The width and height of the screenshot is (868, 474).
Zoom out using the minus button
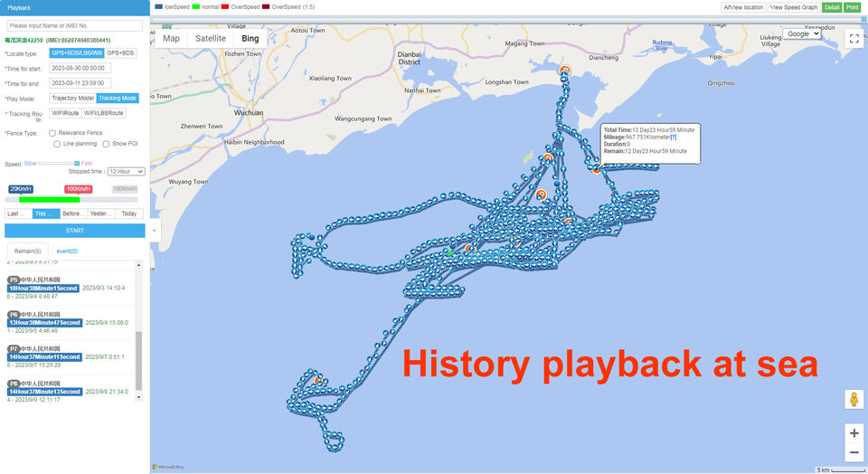coord(854,453)
